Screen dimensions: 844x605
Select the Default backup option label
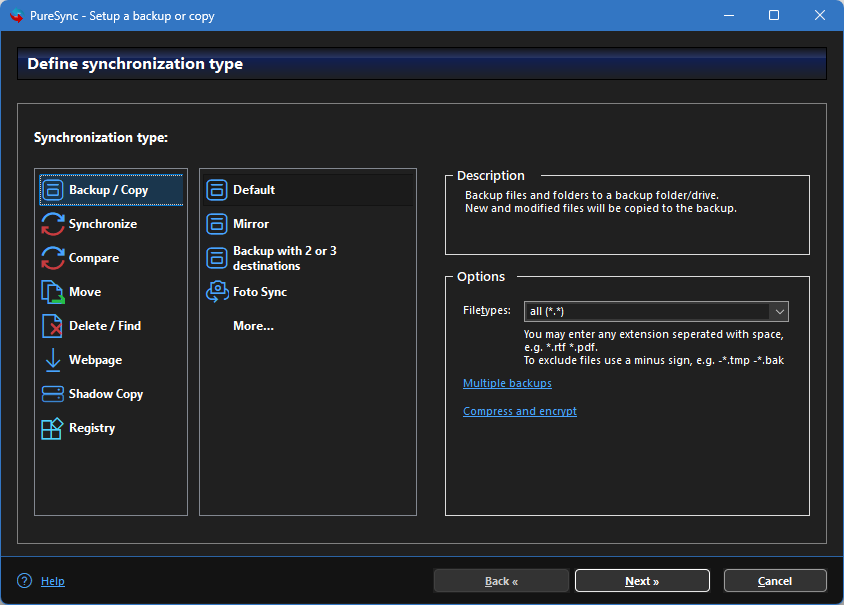point(254,189)
